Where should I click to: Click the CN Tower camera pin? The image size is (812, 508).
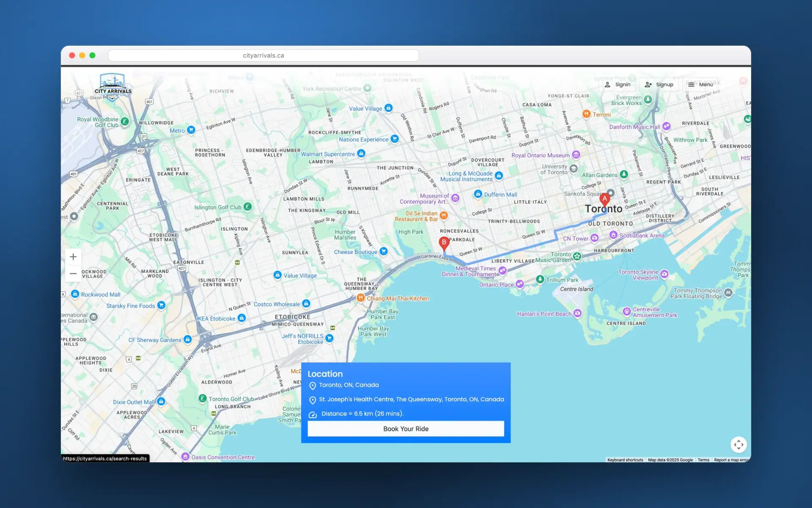coord(594,238)
